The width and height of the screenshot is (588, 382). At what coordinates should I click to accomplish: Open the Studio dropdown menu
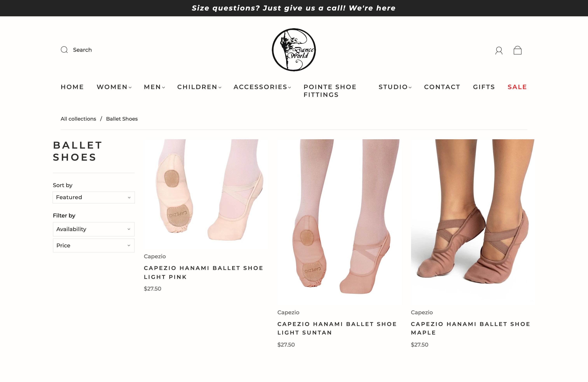tap(395, 87)
